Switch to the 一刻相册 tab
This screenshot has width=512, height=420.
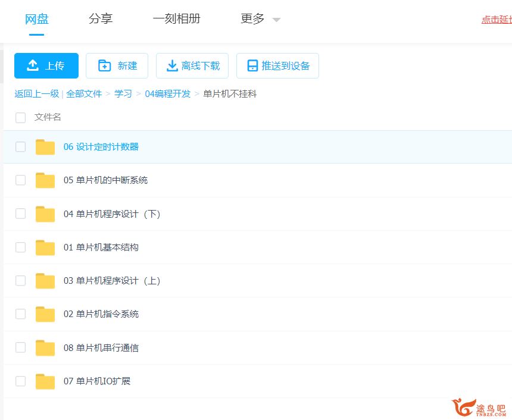(x=176, y=19)
